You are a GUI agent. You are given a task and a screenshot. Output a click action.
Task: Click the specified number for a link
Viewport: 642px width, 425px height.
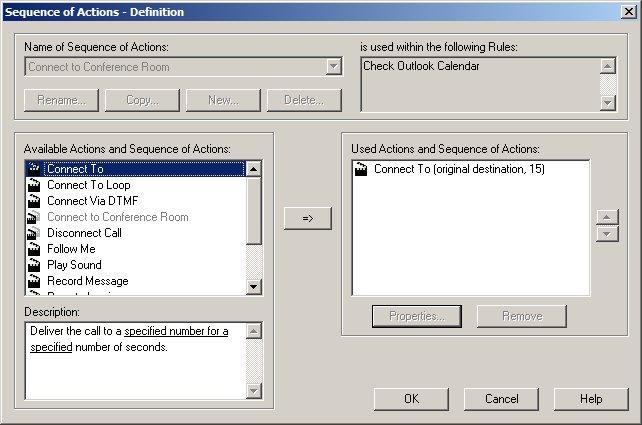click(176, 331)
